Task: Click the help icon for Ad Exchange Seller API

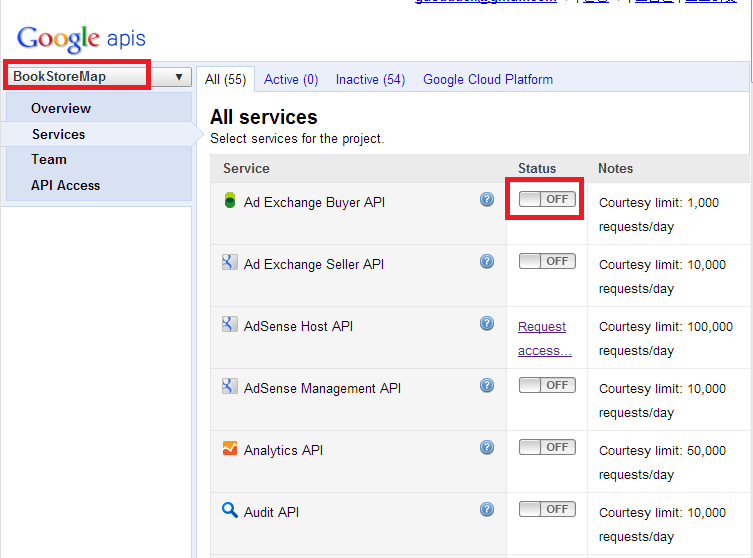Action: pyautogui.click(x=487, y=262)
